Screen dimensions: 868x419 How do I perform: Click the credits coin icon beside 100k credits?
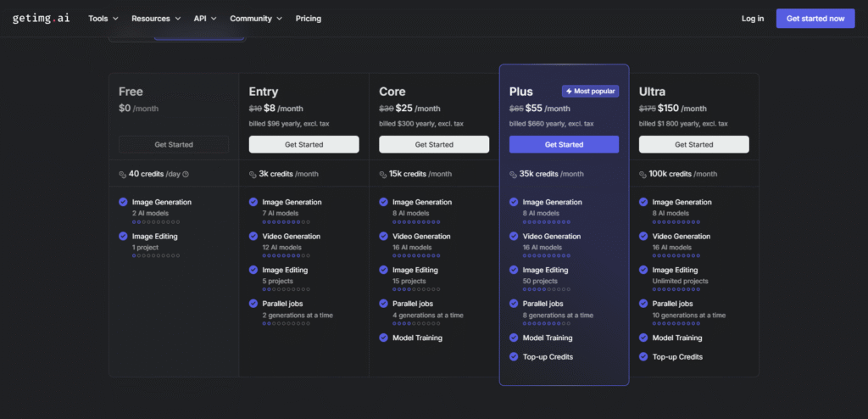point(643,174)
